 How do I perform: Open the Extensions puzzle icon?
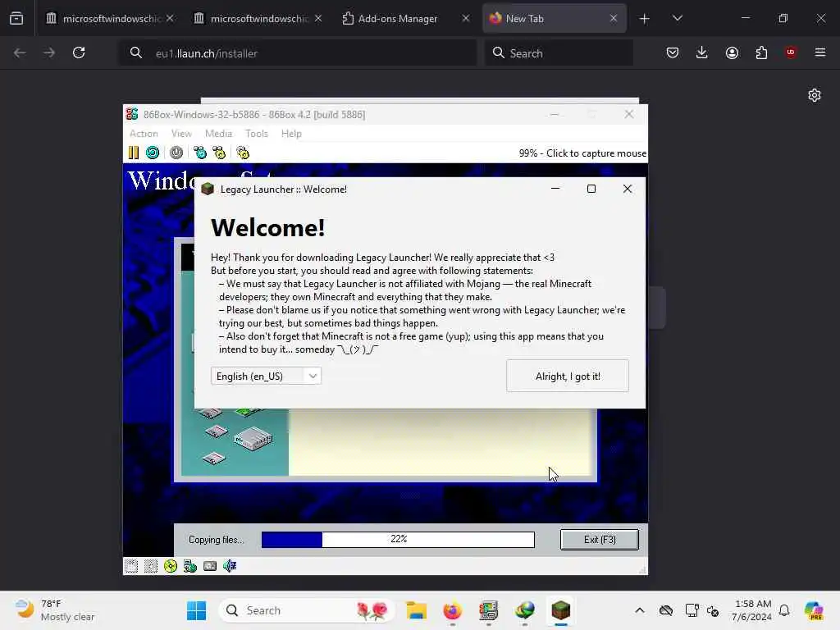click(761, 52)
